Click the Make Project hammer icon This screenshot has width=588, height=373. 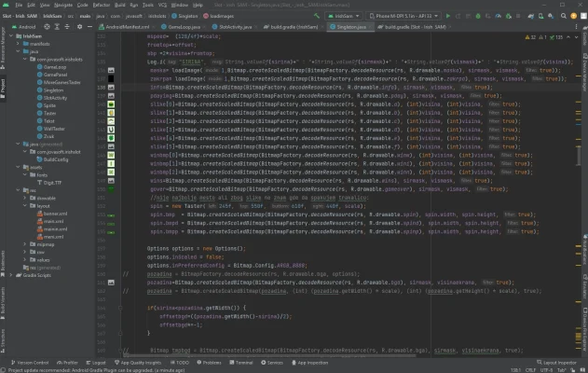click(317, 16)
